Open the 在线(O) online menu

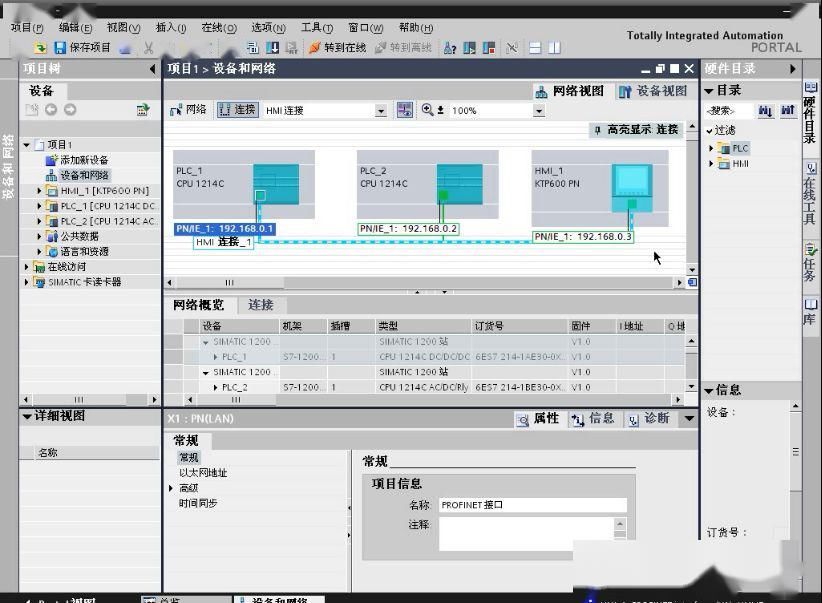pos(218,28)
